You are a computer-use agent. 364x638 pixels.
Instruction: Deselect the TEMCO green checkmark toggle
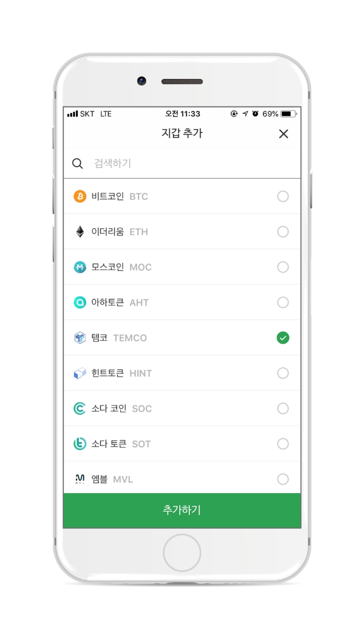[283, 337]
